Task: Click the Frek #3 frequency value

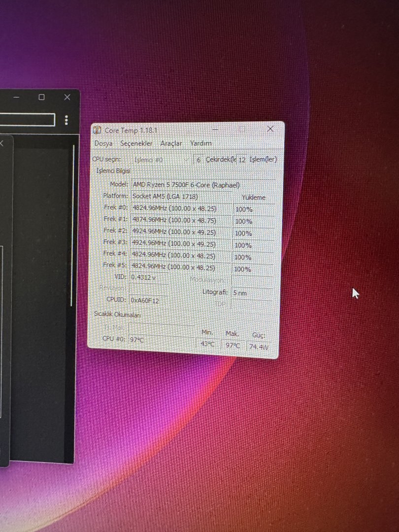Action: pyautogui.click(x=180, y=244)
